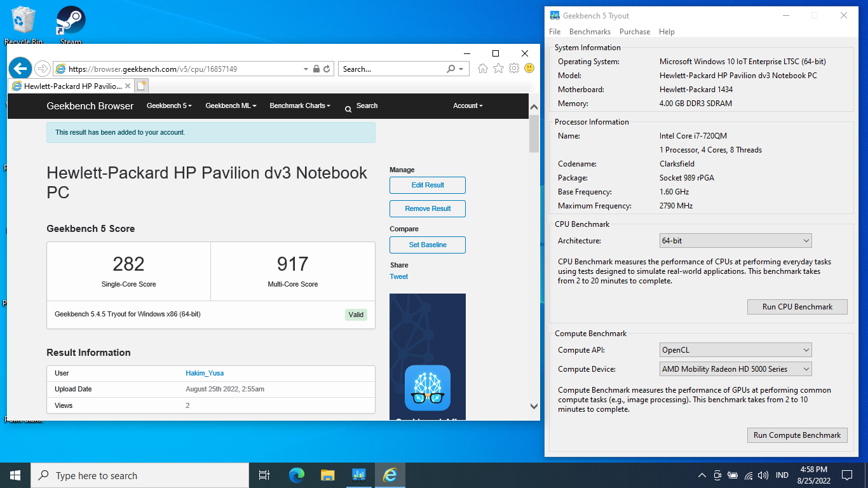The width and height of the screenshot is (868, 488).
Task: Switch to Geekbench 5 taskbar icon
Action: [x=358, y=475]
